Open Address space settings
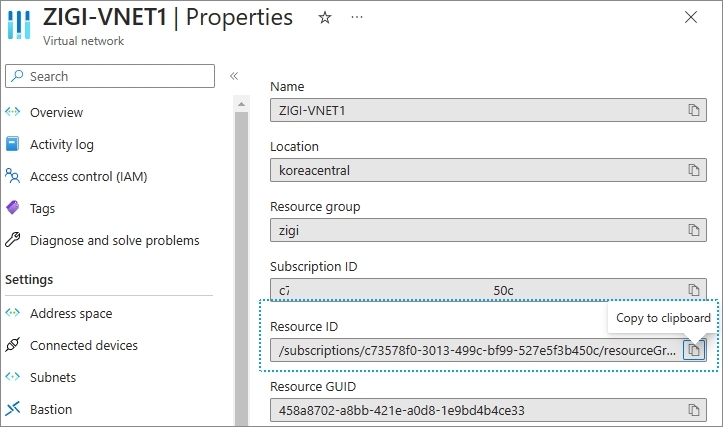 click(71, 314)
